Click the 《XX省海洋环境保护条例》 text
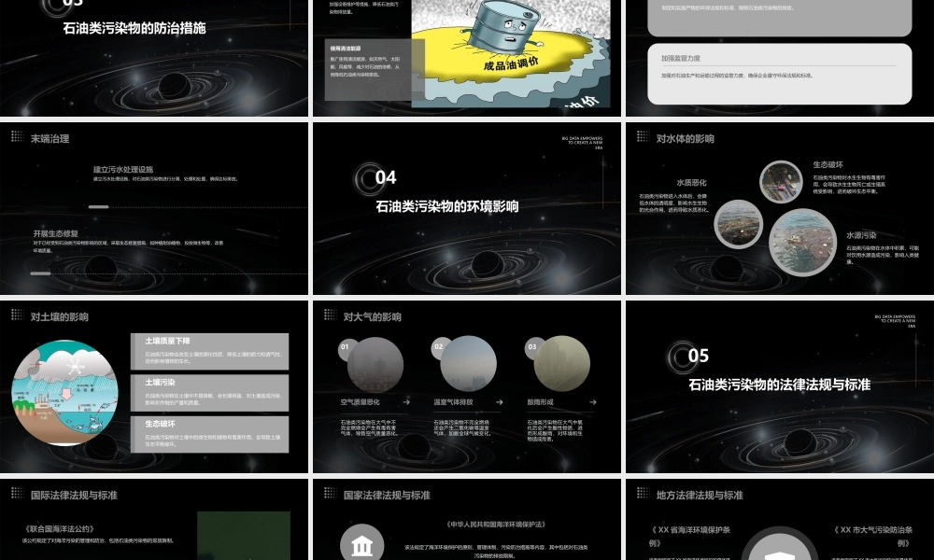 tap(690, 536)
